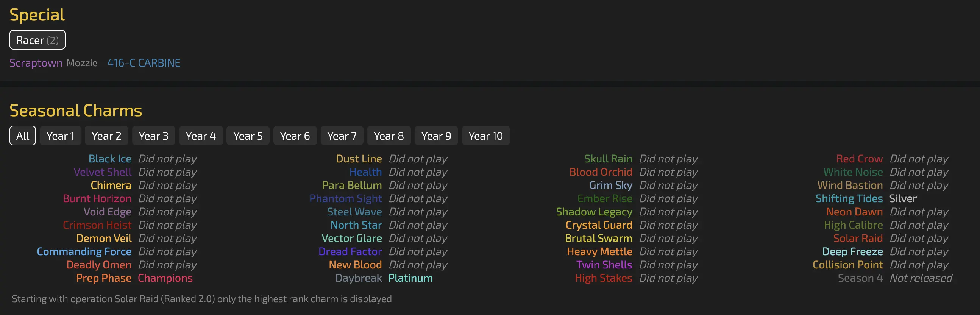
Task: Click the Prep Phase season name
Action: click(103, 278)
